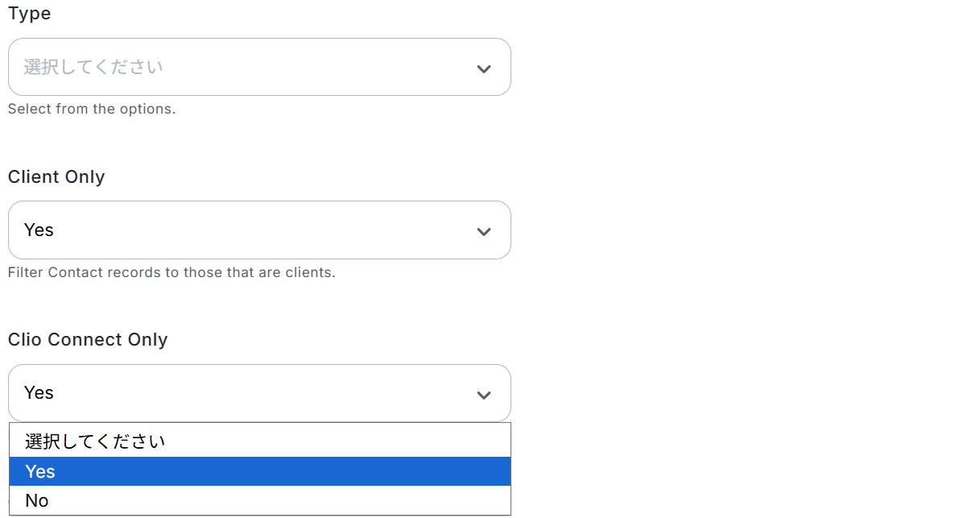
Task: Click empty area right of Type field
Action: [x=725, y=67]
